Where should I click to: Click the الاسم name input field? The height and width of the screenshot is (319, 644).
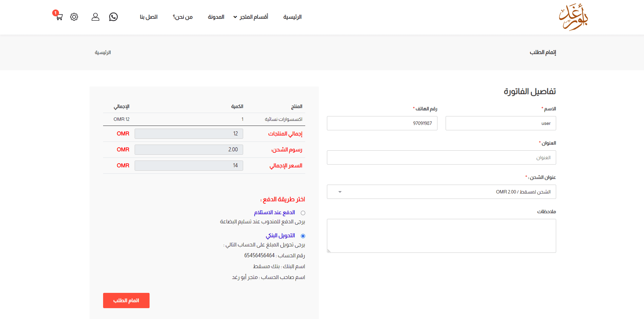tap(501, 123)
